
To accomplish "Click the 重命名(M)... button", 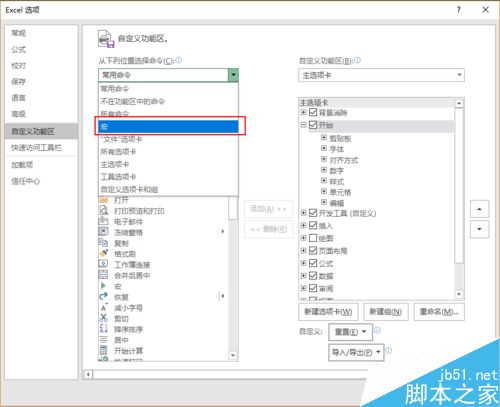I will pyautogui.click(x=439, y=312).
